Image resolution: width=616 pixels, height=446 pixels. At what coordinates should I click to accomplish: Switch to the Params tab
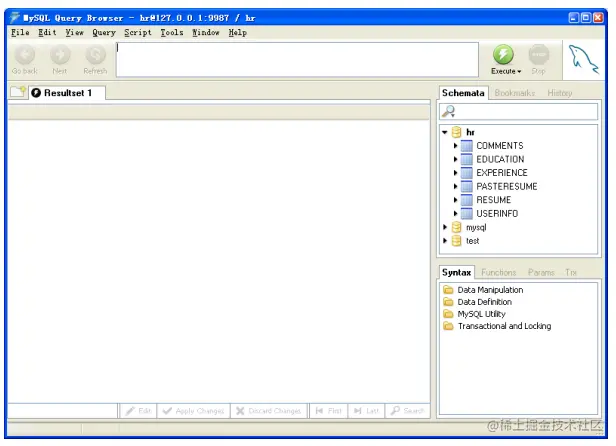pyautogui.click(x=541, y=272)
